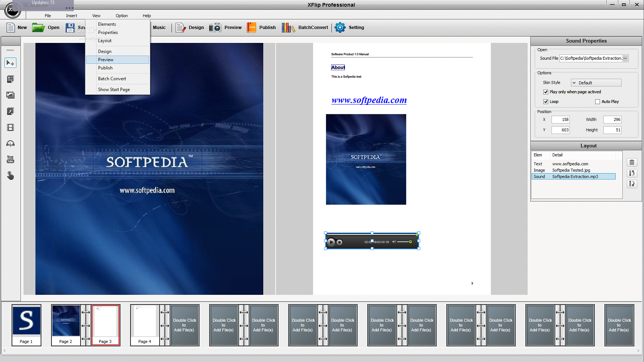This screenshot has height=362, width=644.
Task: Adjust the audio player volume slider
Action: pos(404,242)
